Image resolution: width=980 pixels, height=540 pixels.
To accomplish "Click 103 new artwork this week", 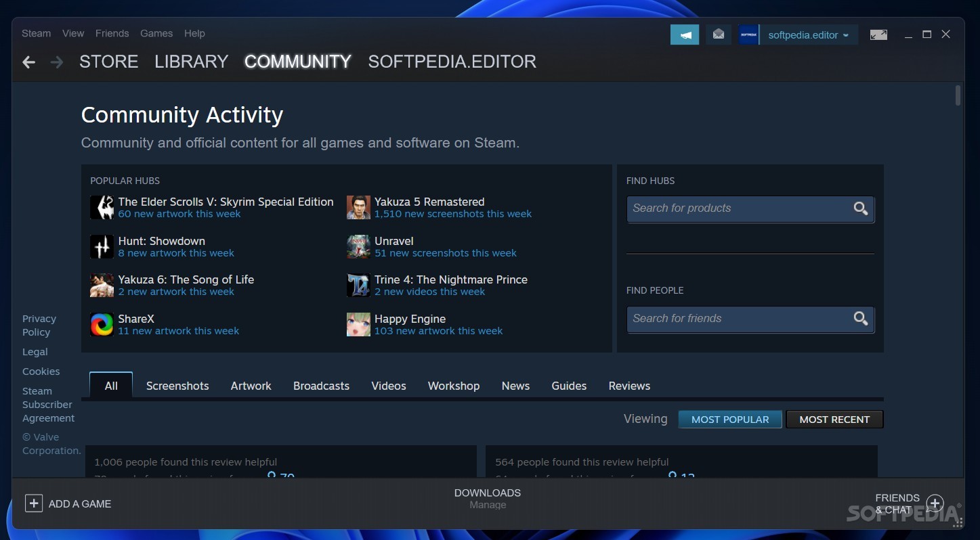I will point(438,331).
